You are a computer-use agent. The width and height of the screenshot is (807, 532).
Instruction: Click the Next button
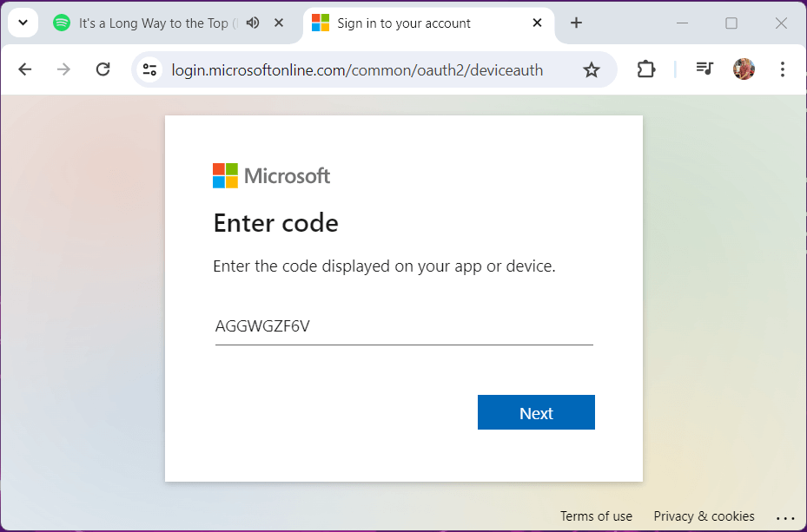coord(536,413)
